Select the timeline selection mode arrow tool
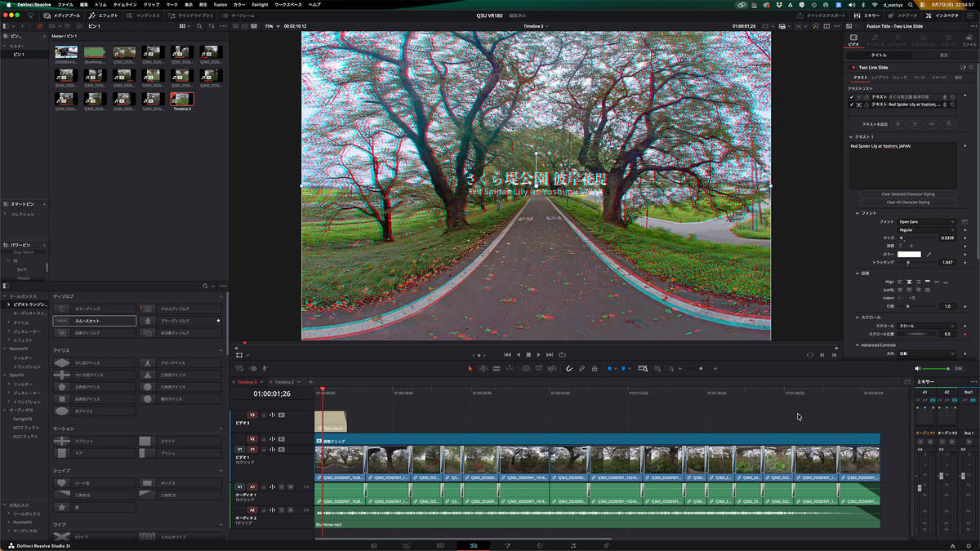This screenshot has height=551, width=980. tap(470, 368)
